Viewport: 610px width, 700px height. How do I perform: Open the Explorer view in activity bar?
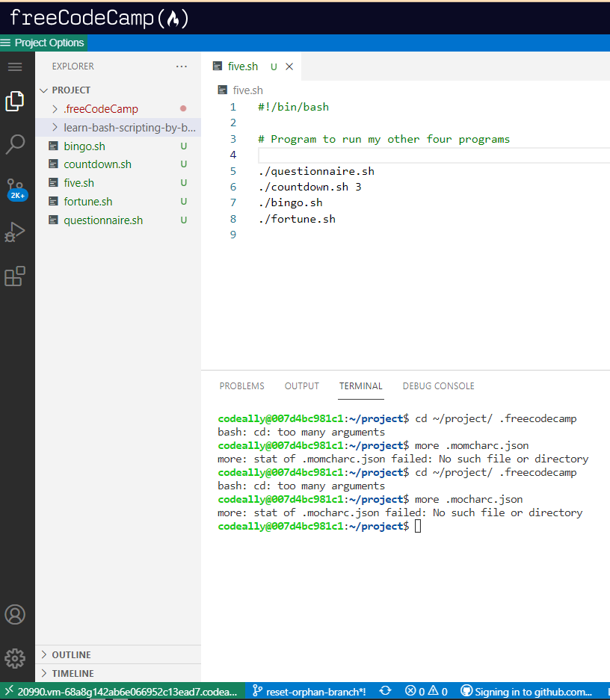[x=15, y=101]
